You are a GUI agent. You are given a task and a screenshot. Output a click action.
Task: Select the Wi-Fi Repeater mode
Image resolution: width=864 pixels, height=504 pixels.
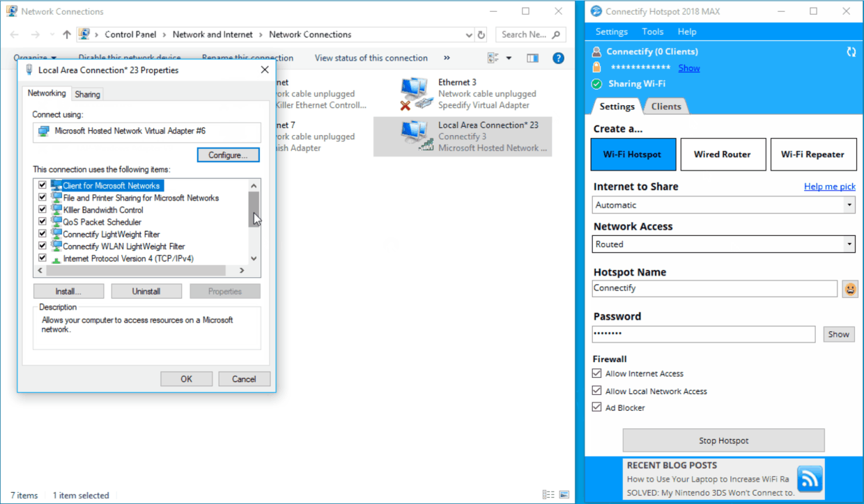tap(812, 154)
